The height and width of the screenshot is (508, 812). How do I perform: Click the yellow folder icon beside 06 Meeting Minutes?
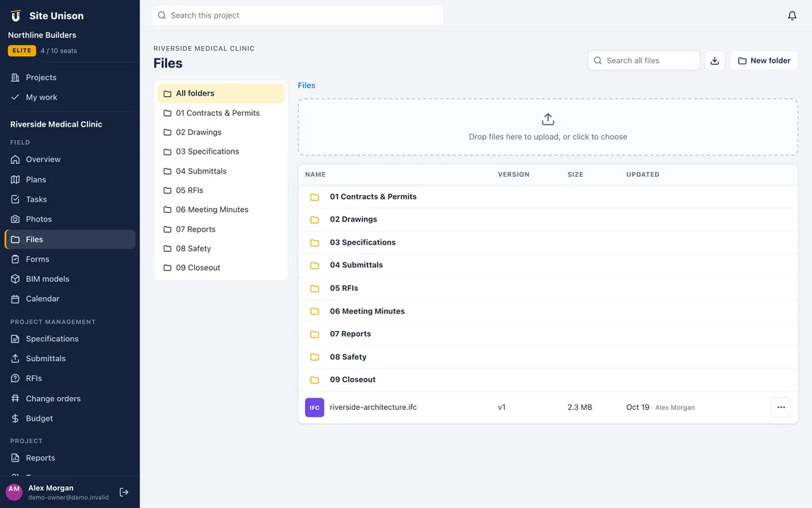tap(315, 311)
